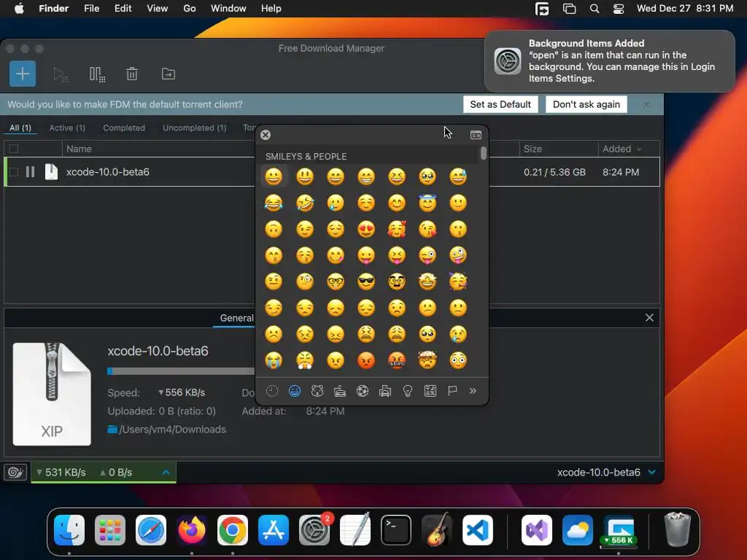The width and height of the screenshot is (747, 560).
Task: Click the emoji picker scrollbar
Action: 484,153
